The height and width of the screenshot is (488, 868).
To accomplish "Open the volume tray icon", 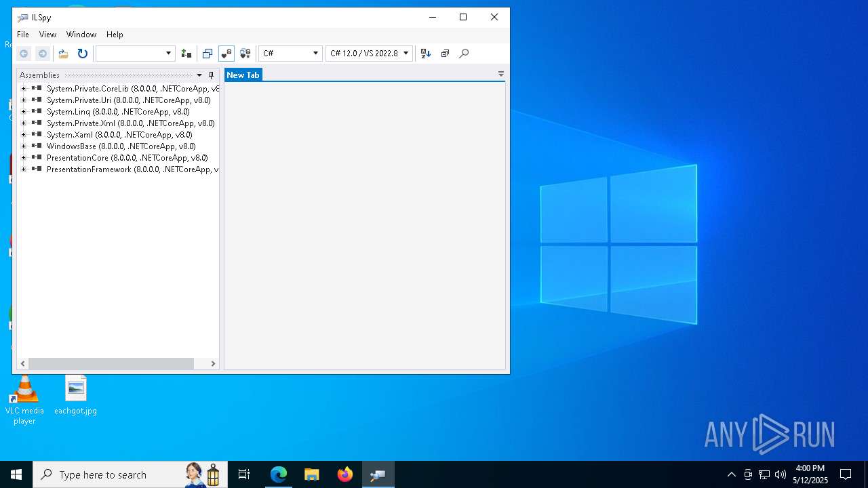I will pos(781,474).
